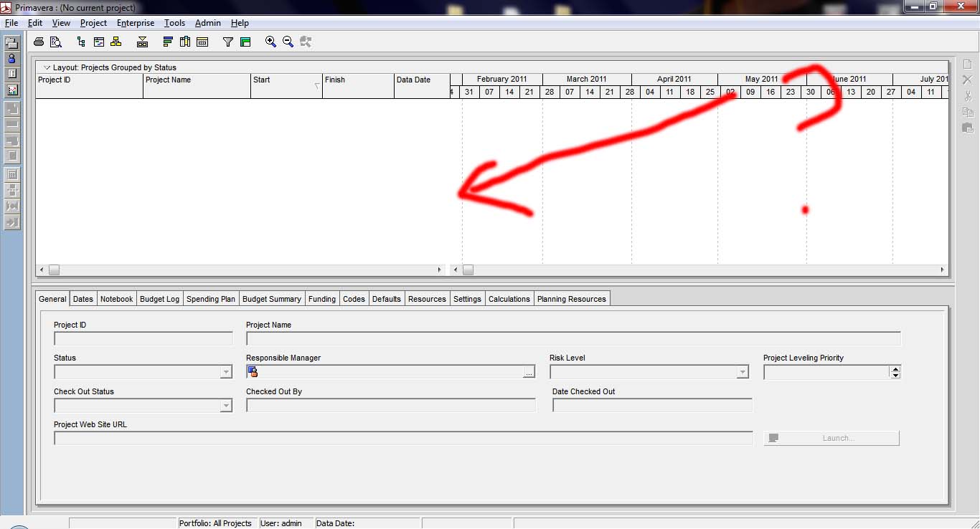Click the Zoom Out magnifier icon
Viewport: 980px width, 529px height.
(x=288, y=42)
